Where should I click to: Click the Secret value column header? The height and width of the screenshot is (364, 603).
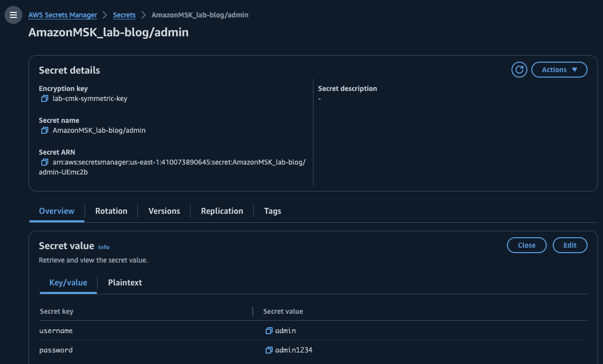283,311
